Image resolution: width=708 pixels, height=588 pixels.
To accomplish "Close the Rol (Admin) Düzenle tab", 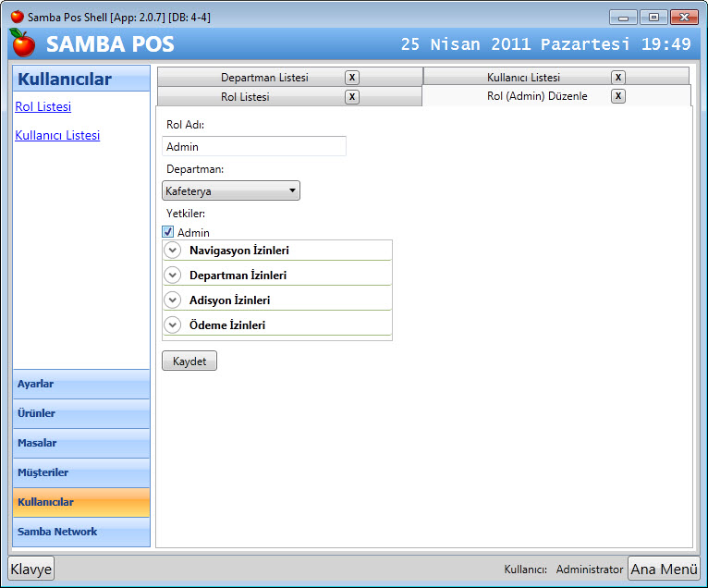I will (618, 96).
